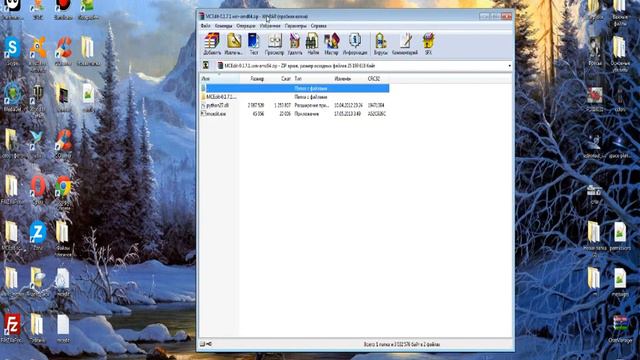Select the python27.dll file row
Viewport: 640px width, 360px height.
[x=294, y=105]
